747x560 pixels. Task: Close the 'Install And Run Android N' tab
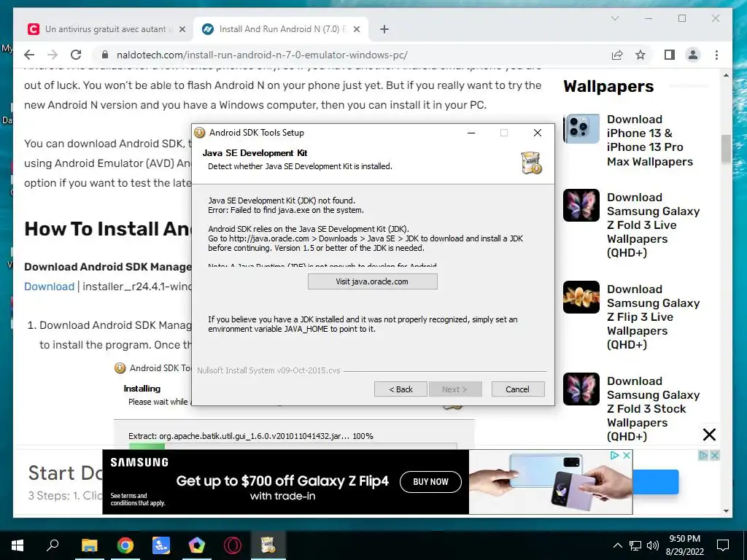(357, 29)
